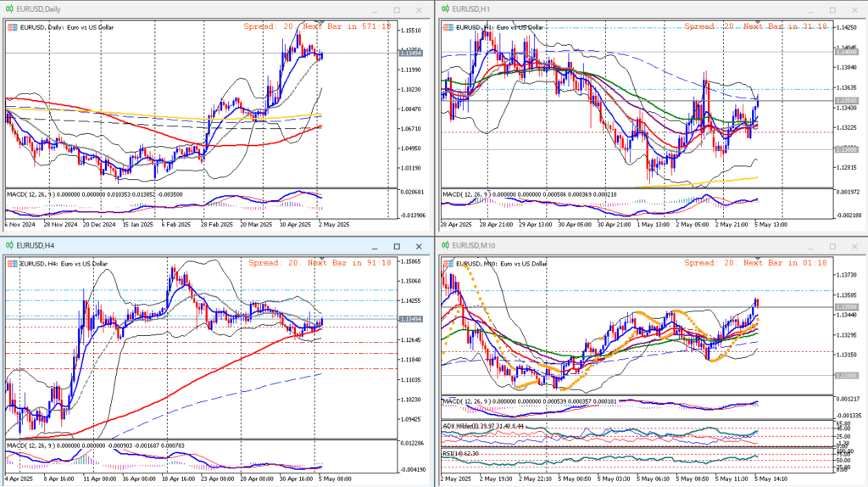868x487 pixels.
Task: Maximize the EURUSD,Daily chart window
Action: point(397,10)
